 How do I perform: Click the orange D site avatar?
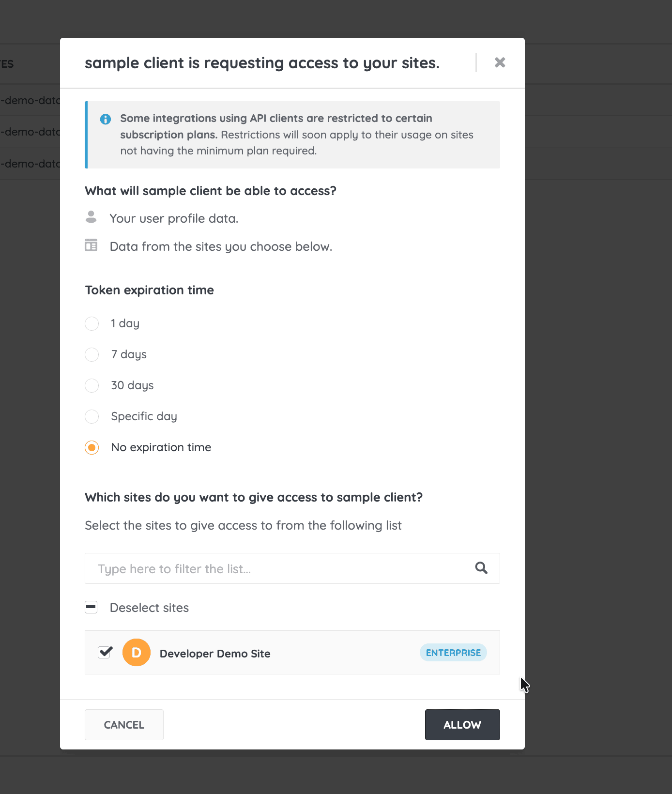[x=137, y=653]
